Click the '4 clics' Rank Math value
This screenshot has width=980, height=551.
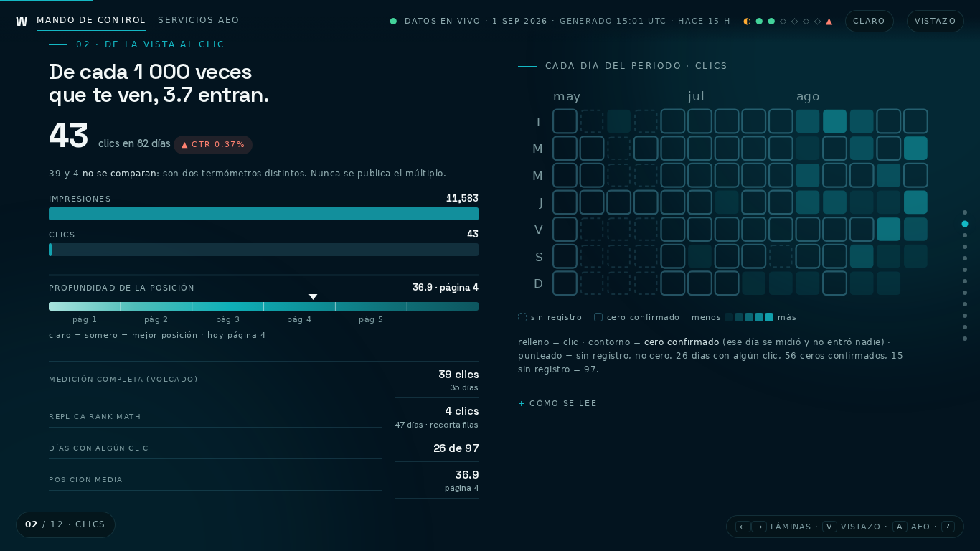461,411
